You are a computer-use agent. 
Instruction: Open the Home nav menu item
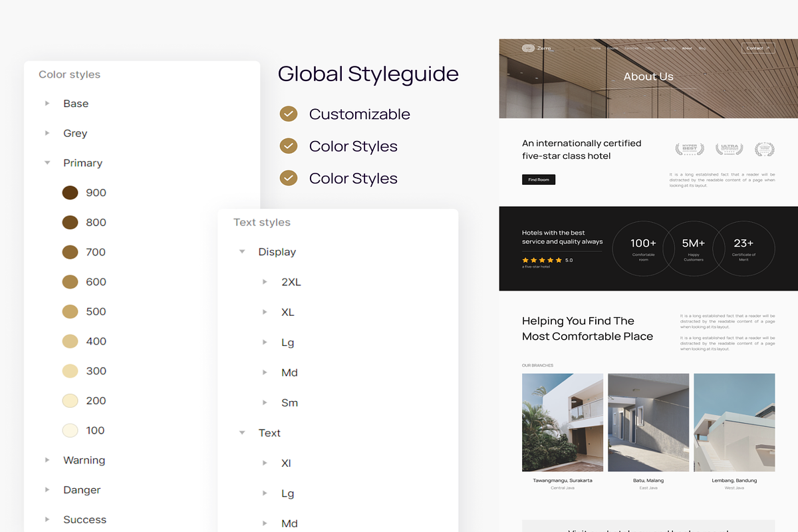click(x=596, y=49)
